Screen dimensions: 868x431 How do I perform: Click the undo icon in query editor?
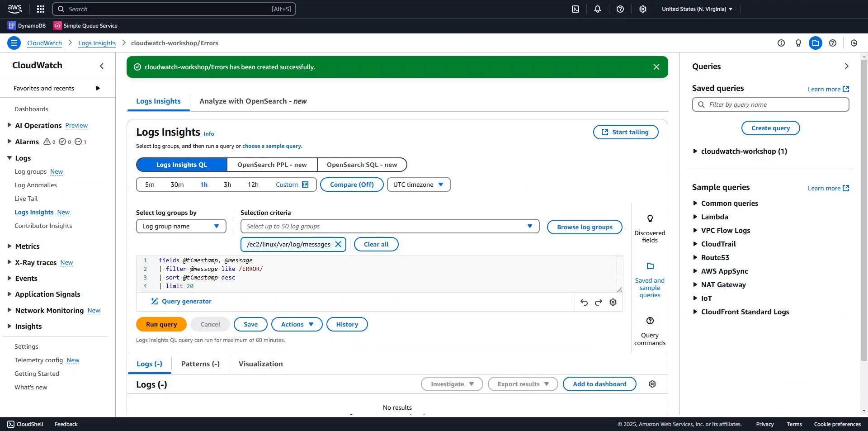point(584,303)
